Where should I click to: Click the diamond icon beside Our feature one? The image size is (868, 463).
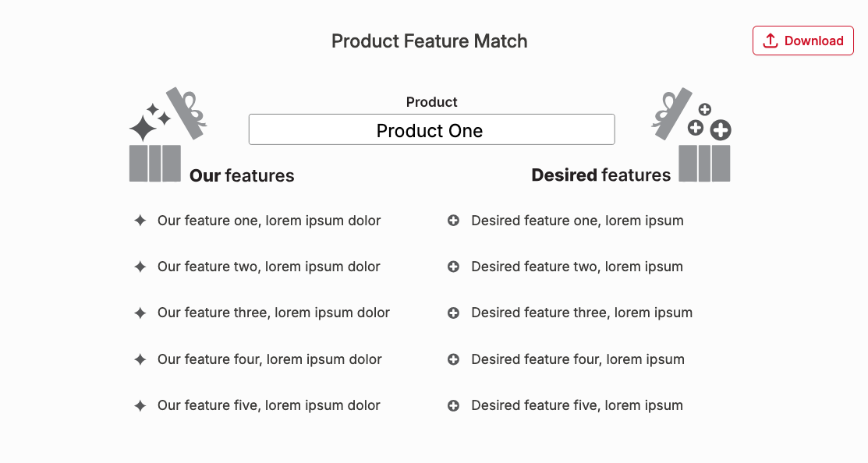[x=140, y=221]
